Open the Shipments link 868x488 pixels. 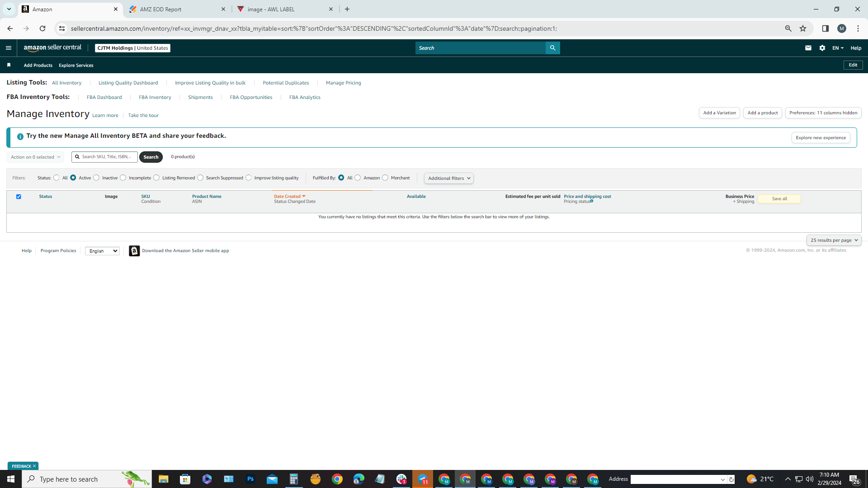tap(200, 97)
